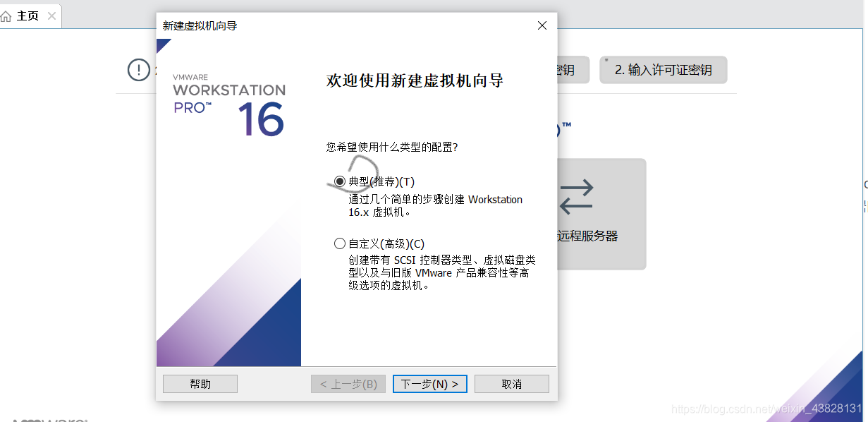
Task: Close the 主页 tab with X
Action: coord(52,16)
